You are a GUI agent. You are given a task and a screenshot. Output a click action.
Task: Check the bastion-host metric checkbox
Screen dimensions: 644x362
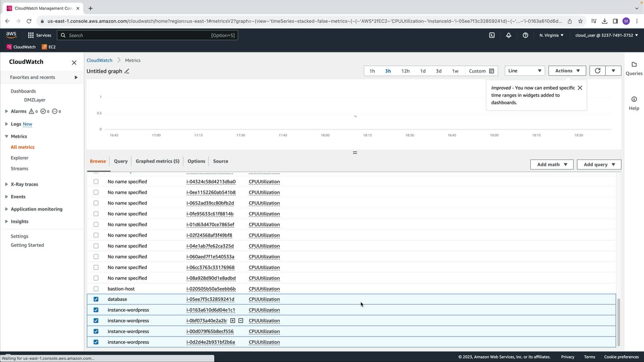[x=96, y=289]
